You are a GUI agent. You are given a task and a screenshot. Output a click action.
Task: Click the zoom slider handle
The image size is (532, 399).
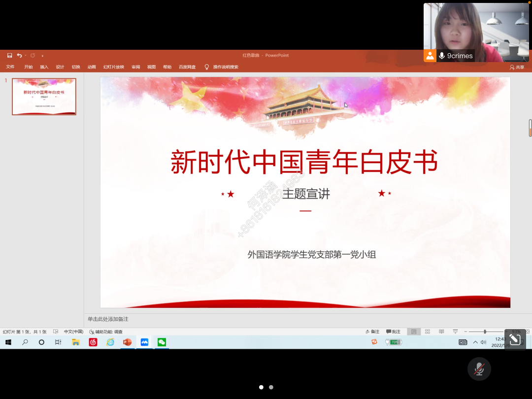coord(485,332)
